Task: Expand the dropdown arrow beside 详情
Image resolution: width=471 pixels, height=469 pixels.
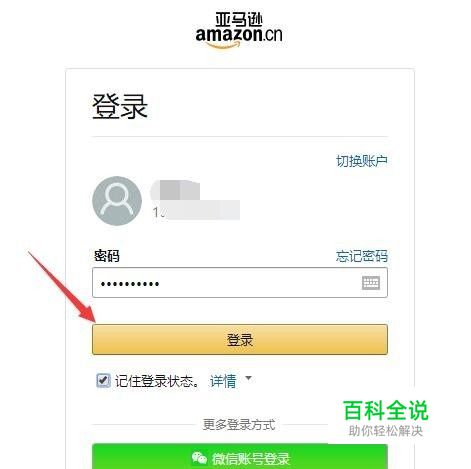Action: pos(248,378)
